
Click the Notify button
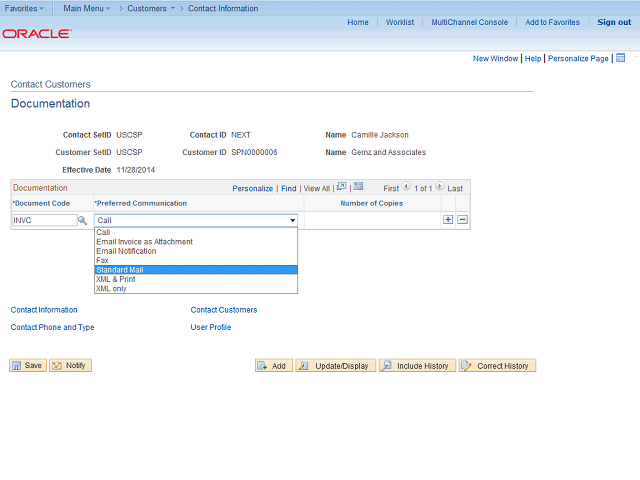(x=70, y=365)
